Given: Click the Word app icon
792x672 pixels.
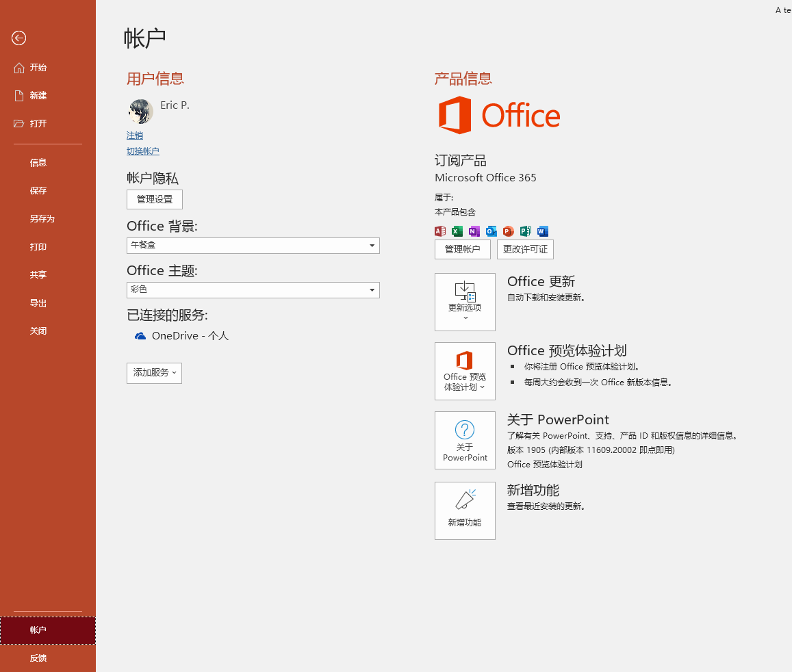Looking at the screenshot, I should tap(542, 231).
